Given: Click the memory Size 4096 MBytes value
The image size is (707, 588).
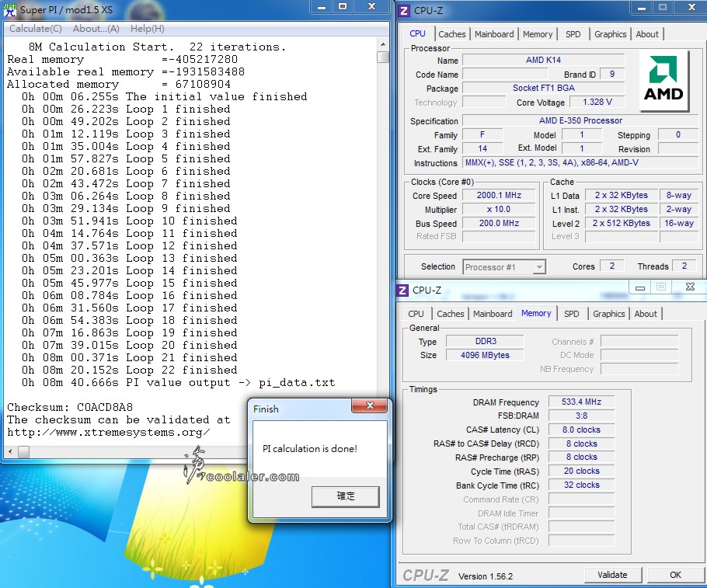Looking at the screenshot, I should click(x=485, y=355).
